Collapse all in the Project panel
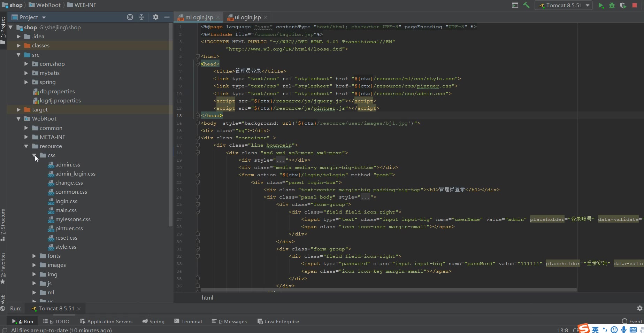 point(141,17)
